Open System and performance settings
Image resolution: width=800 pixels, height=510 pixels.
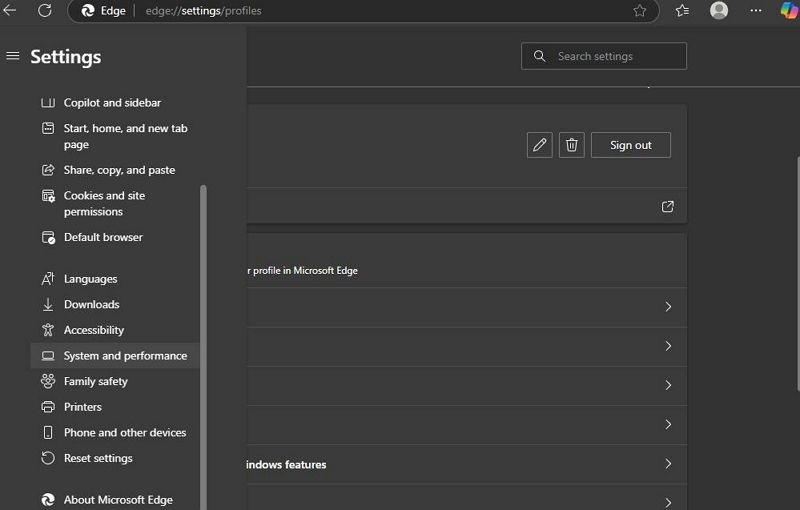125,356
